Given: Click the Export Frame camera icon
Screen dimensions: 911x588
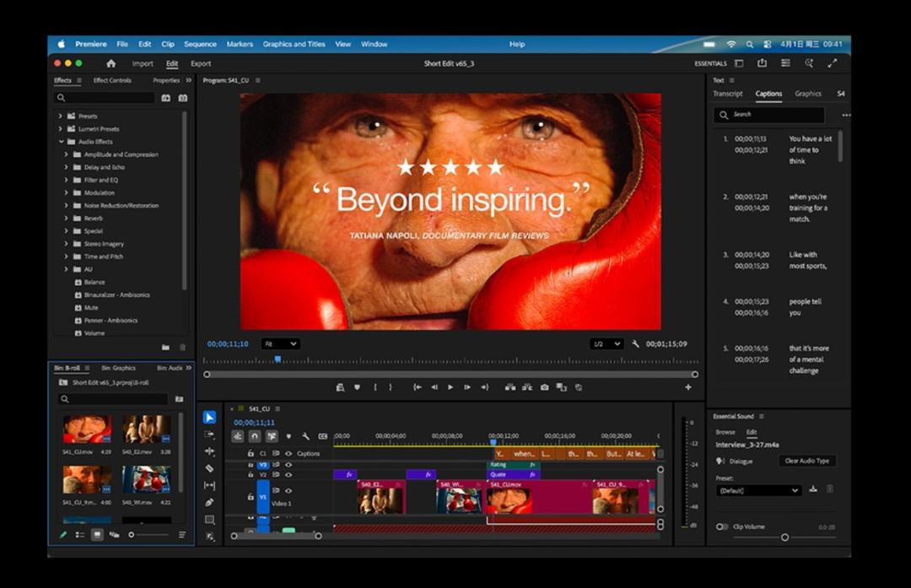Looking at the screenshot, I should coord(545,387).
